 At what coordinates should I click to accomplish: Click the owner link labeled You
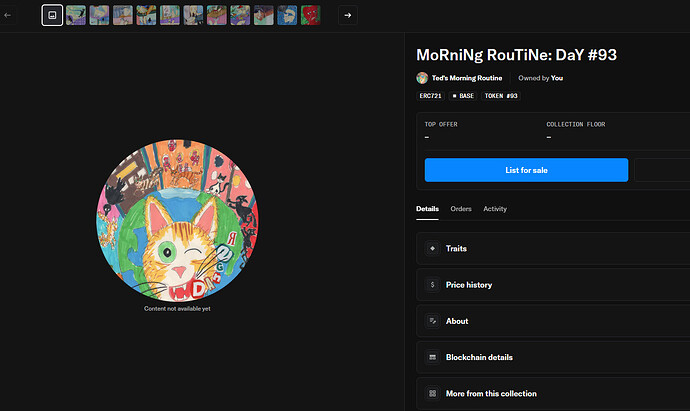tap(557, 78)
